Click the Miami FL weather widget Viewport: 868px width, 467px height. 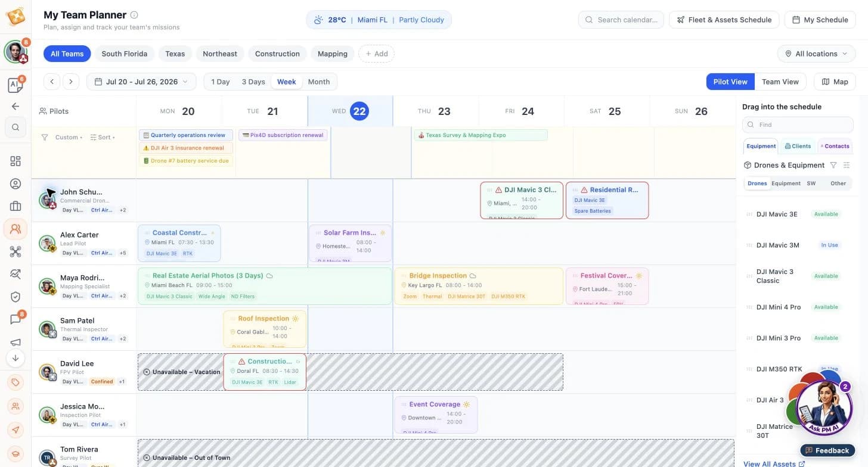379,20
